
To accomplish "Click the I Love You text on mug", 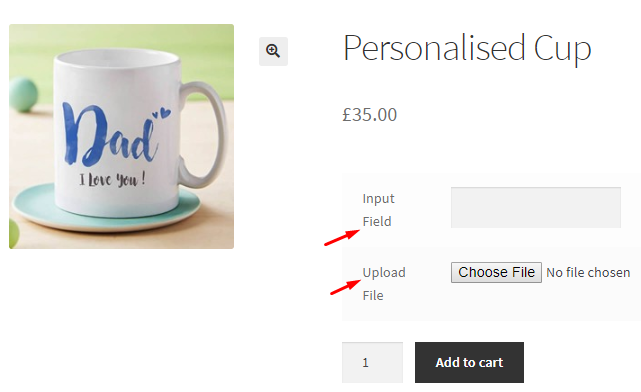I will click(x=112, y=179).
